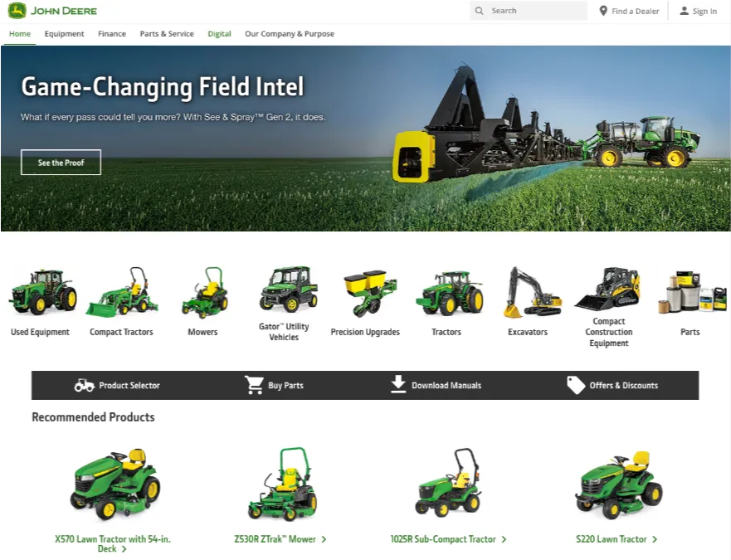
Task: Open the Parts & Service menu
Action: (166, 34)
